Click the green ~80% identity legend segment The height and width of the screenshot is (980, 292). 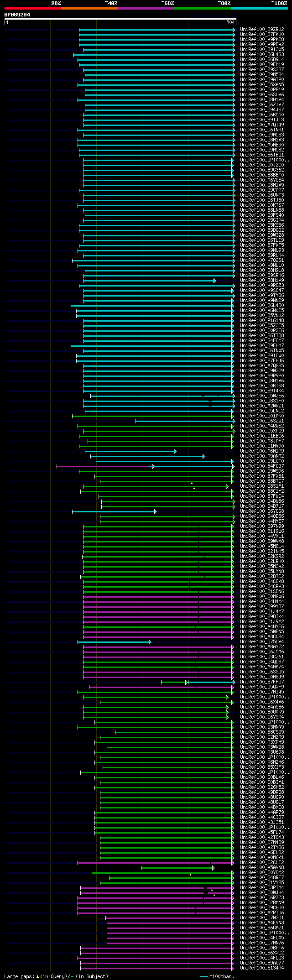(x=203, y=8)
